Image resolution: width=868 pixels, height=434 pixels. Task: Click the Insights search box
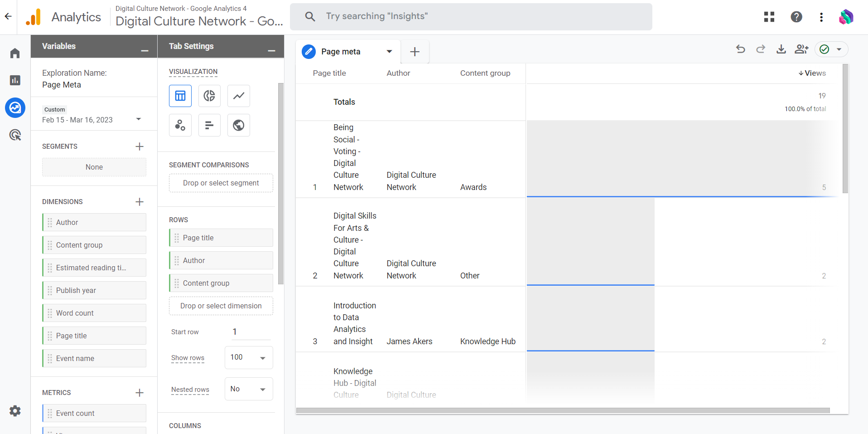[x=471, y=17]
